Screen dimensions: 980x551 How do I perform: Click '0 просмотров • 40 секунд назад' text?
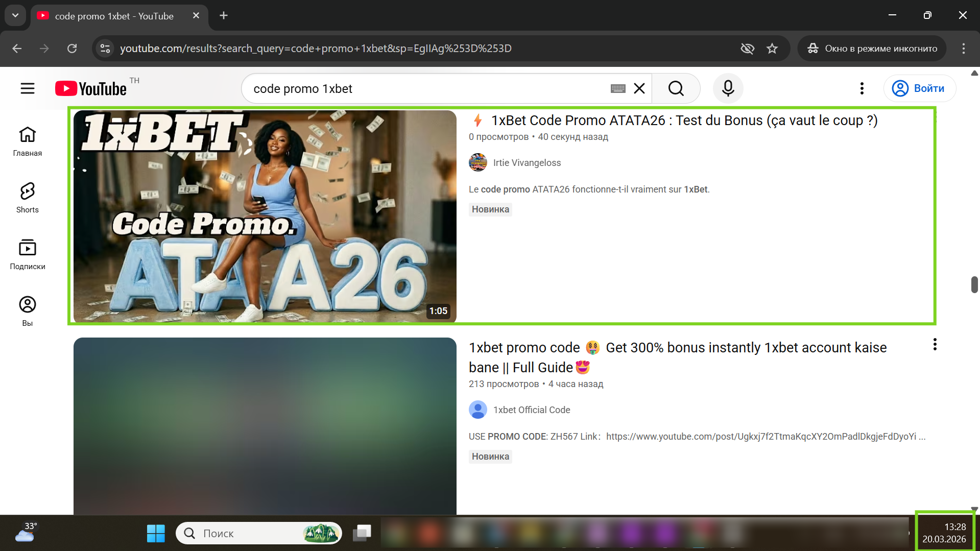coord(538,137)
